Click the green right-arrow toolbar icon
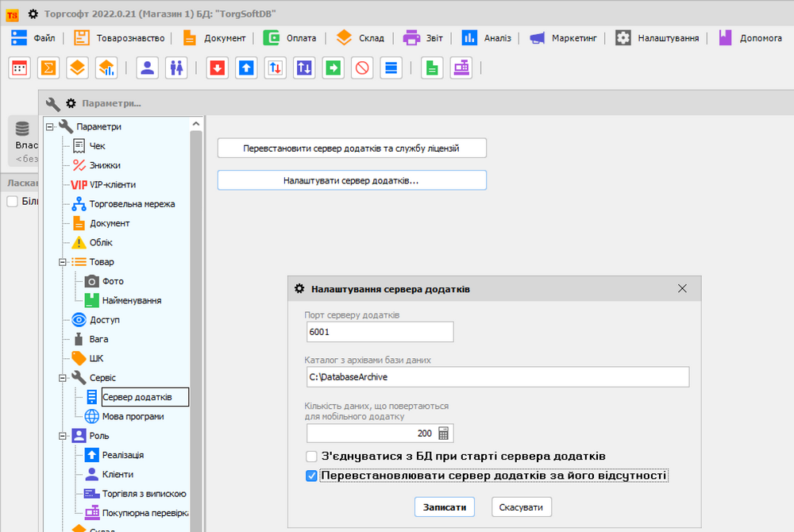 click(x=333, y=68)
